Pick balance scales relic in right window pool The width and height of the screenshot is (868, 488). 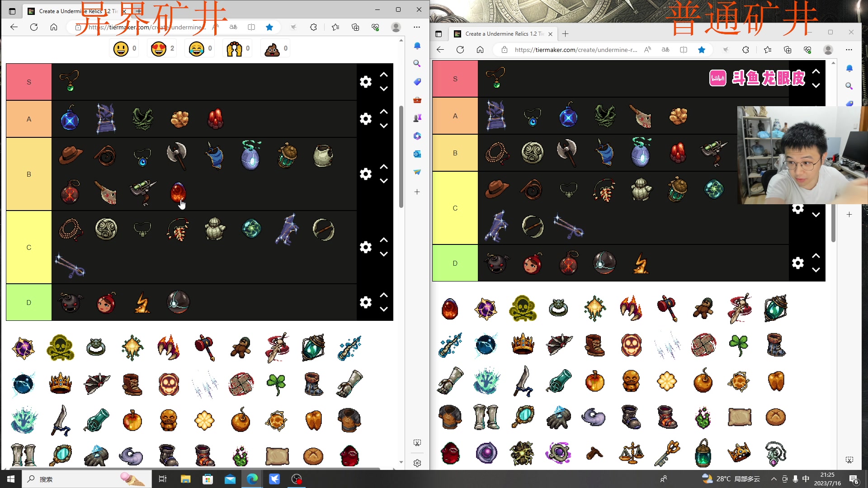point(631,453)
